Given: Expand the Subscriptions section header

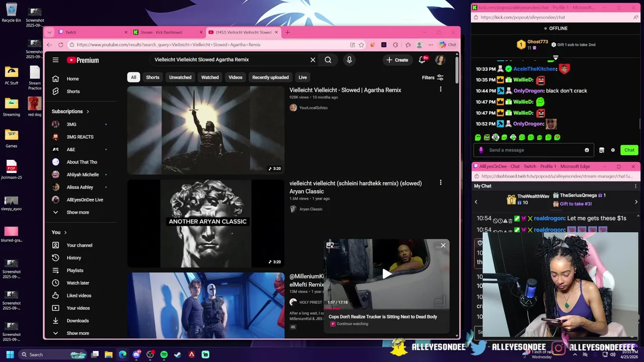Looking at the screenshot, I should pos(70,112).
